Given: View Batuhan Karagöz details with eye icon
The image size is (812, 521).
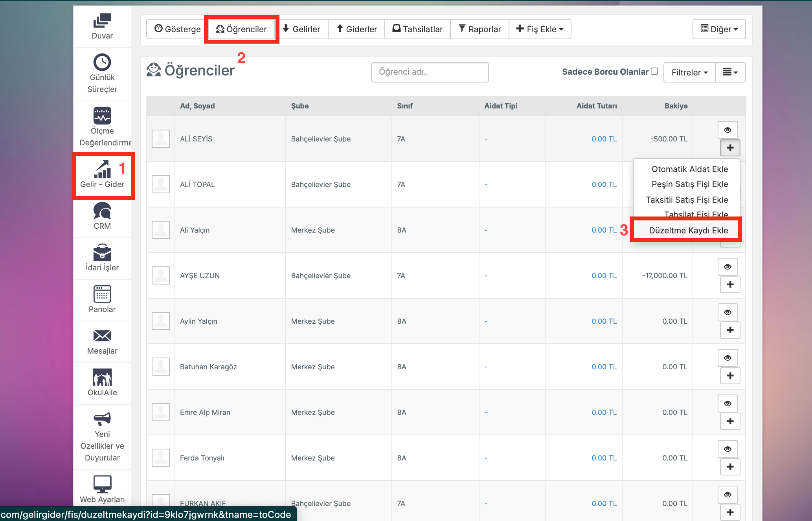Looking at the screenshot, I should point(728,358).
